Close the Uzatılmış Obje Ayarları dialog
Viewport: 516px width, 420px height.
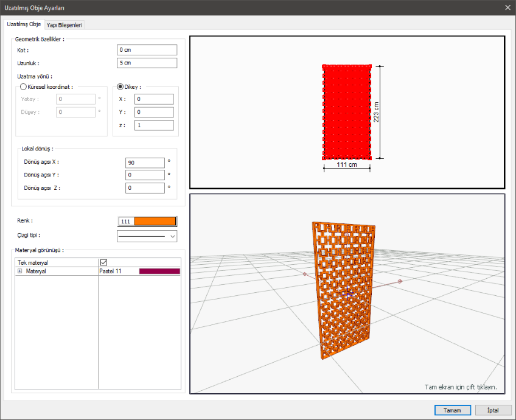click(507, 7)
